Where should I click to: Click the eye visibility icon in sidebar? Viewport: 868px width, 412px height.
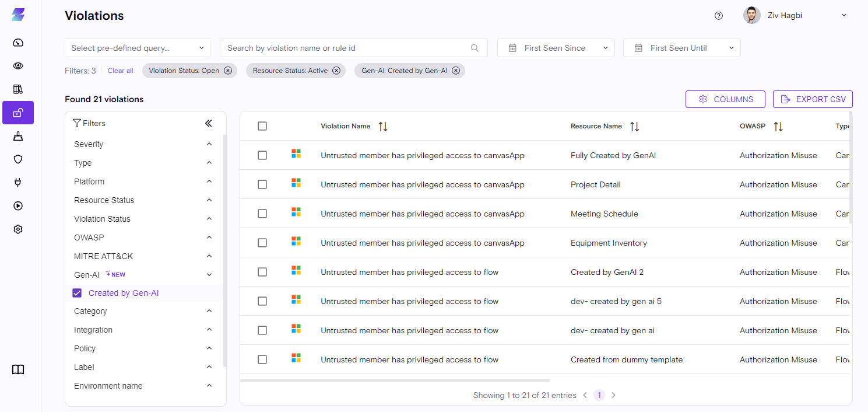18,66
